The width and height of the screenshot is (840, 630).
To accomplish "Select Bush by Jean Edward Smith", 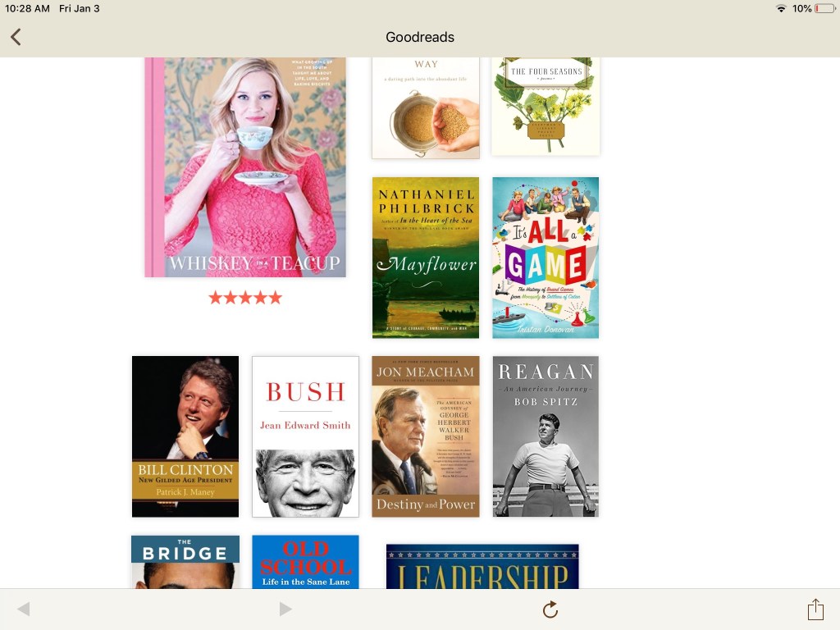I will (x=305, y=436).
